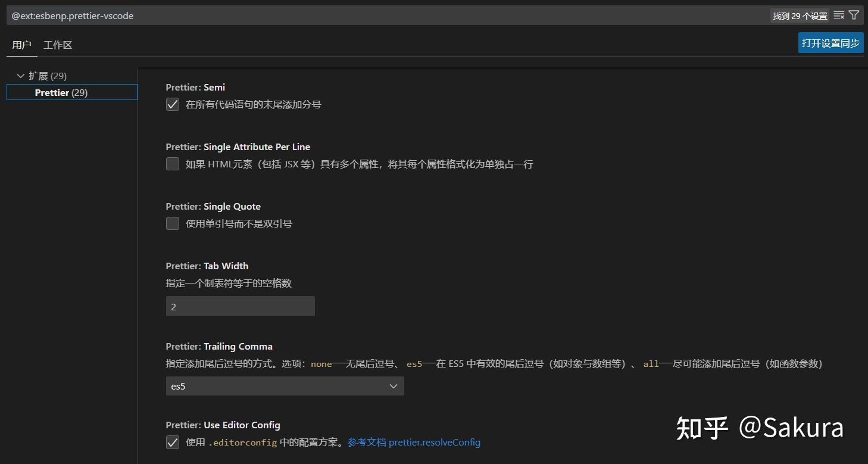This screenshot has height=464, width=868.
Task: Uncheck the Prettier Semi checkbox
Action: 172,104
